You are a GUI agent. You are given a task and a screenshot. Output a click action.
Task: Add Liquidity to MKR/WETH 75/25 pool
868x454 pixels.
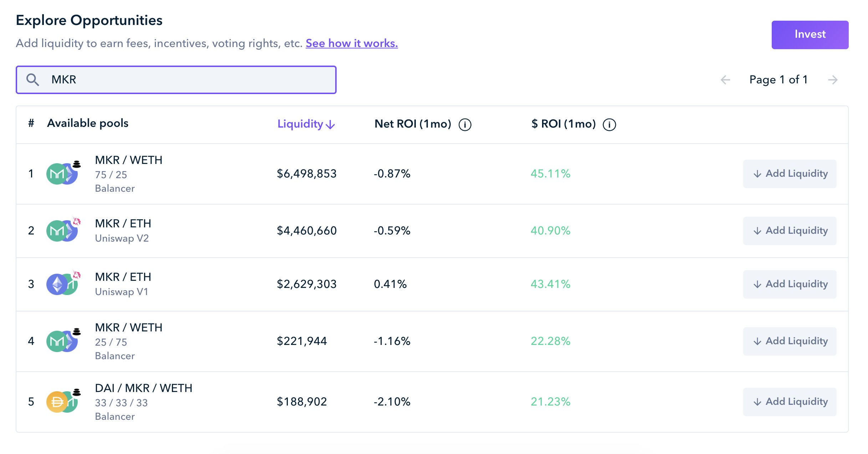tap(790, 174)
